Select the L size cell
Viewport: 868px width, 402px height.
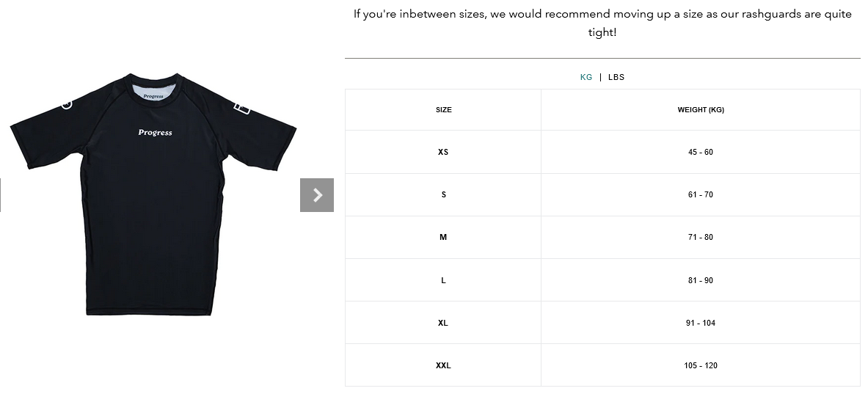click(443, 280)
